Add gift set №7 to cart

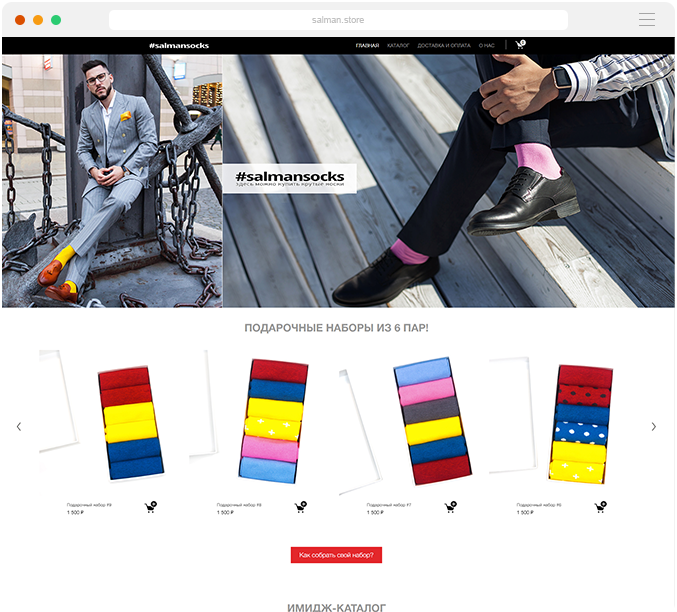tap(450, 507)
